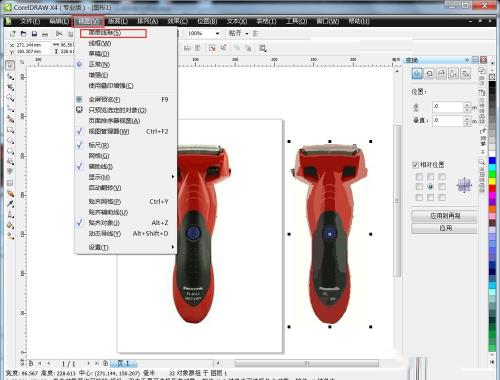The width and height of the screenshot is (500, 380).
Task: Choose 增强(E) view mode in menu
Action: [x=125, y=75]
